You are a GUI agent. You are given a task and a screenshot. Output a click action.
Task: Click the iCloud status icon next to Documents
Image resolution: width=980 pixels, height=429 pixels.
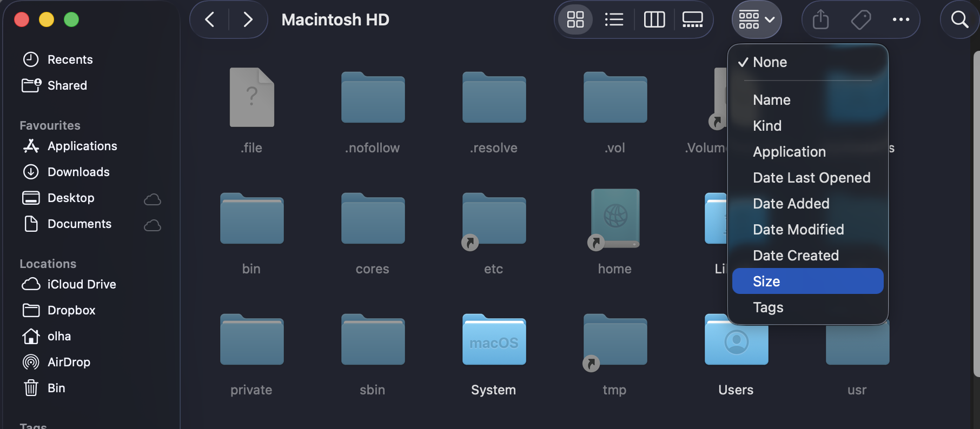(153, 225)
